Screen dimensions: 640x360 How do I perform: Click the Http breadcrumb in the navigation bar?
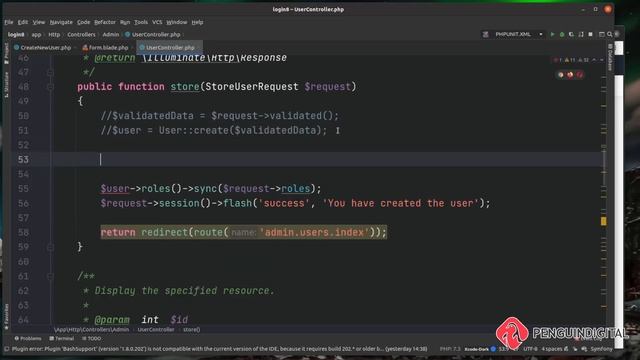54,35
